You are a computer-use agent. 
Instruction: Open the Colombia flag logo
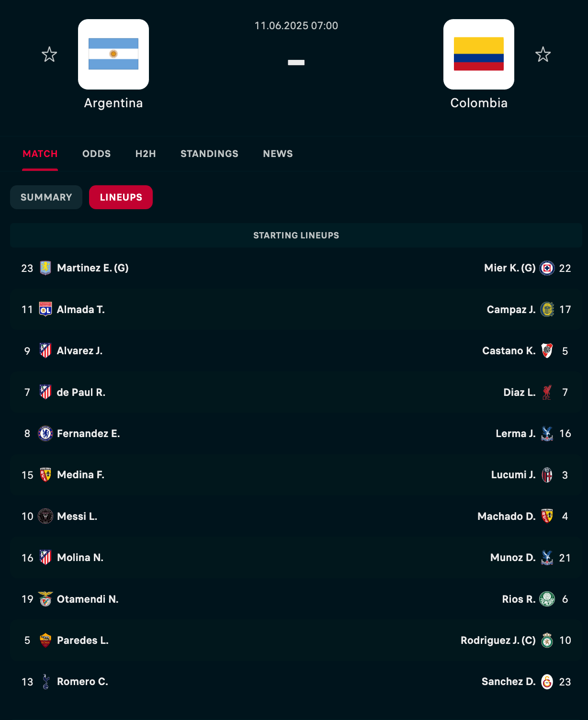(x=479, y=54)
